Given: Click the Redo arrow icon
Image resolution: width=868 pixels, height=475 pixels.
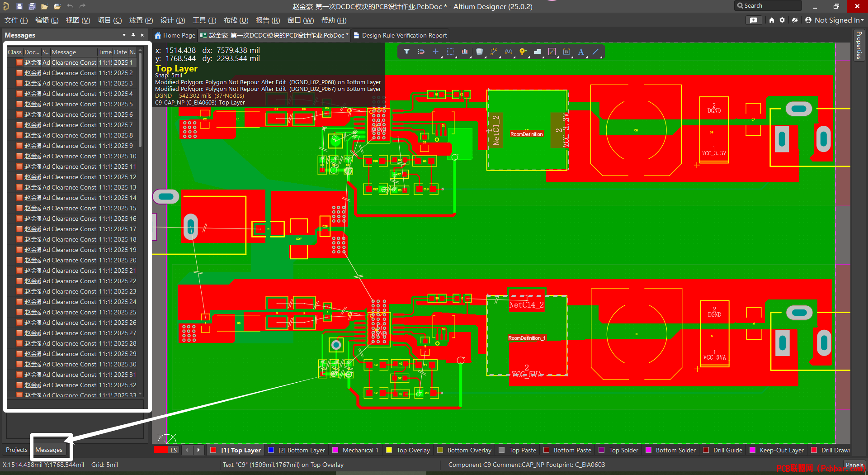Looking at the screenshot, I should [x=82, y=6].
